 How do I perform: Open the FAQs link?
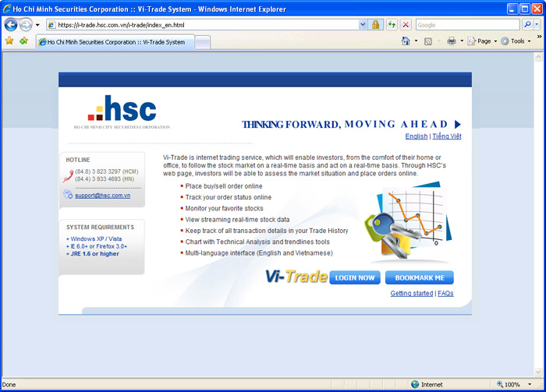pyautogui.click(x=445, y=293)
